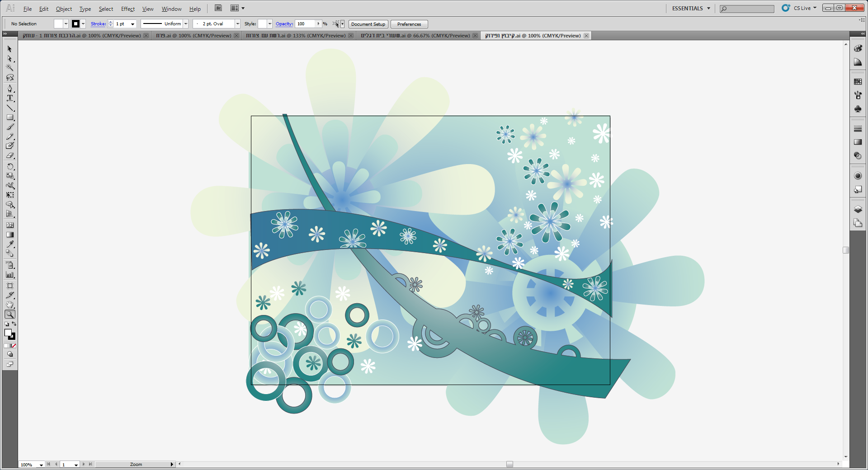Activate the Hand tool

click(10, 305)
